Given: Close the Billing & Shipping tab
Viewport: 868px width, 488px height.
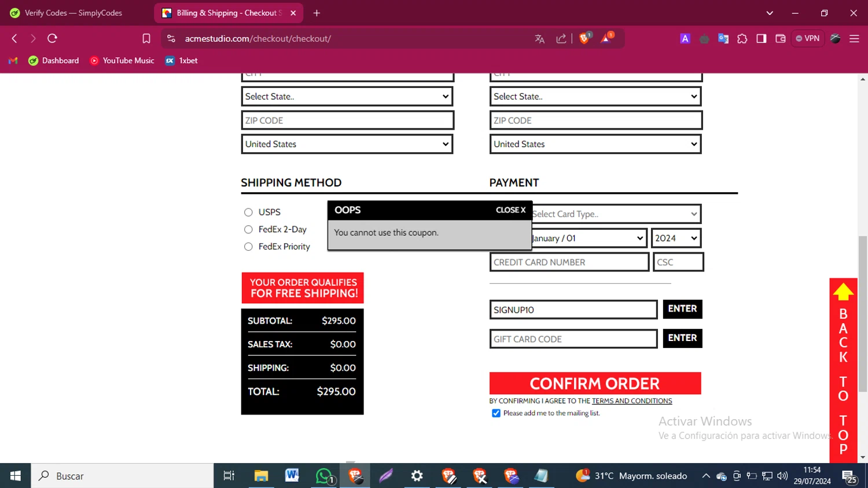Looking at the screenshot, I should tap(293, 13).
